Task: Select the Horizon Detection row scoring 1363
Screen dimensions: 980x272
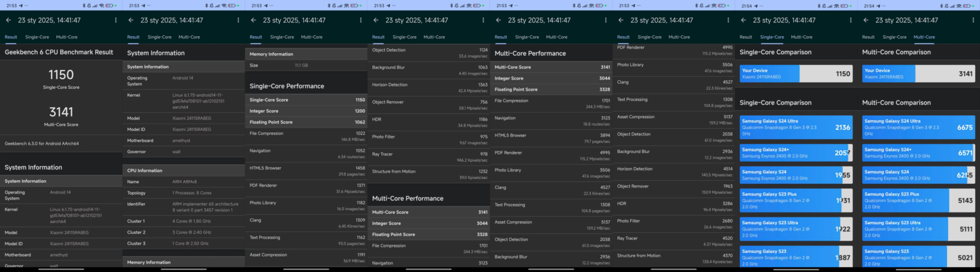Action: pos(429,88)
